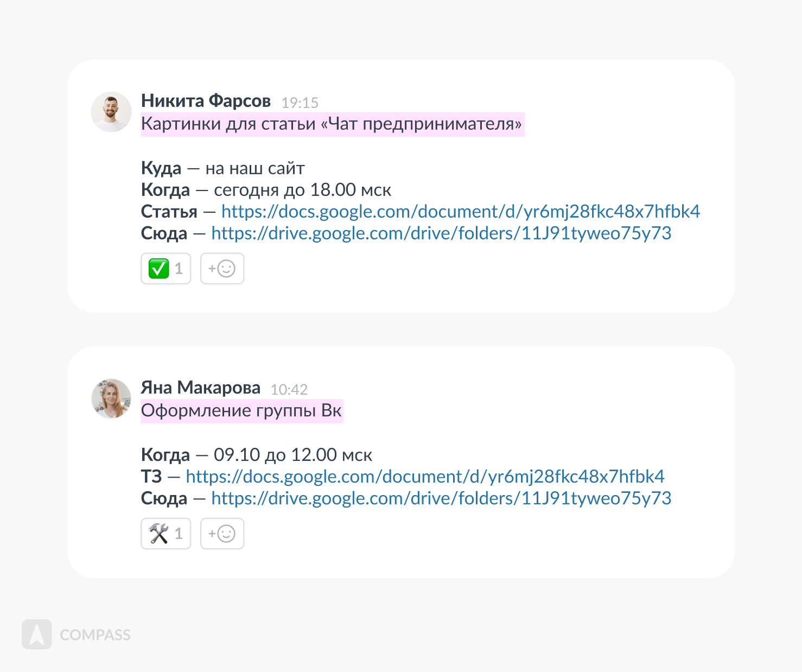The image size is (802, 672).
Task: Click the name Никита Фарсов
Action: pos(206,101)
